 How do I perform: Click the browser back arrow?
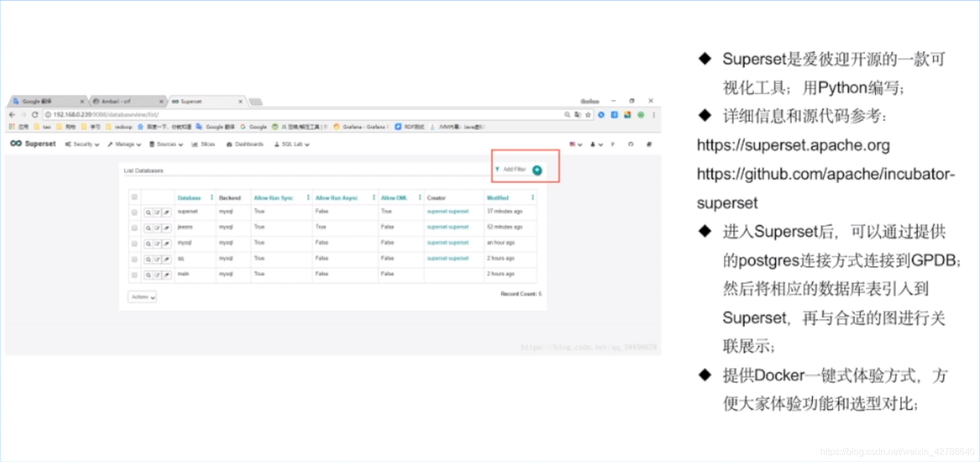point(12,115)
